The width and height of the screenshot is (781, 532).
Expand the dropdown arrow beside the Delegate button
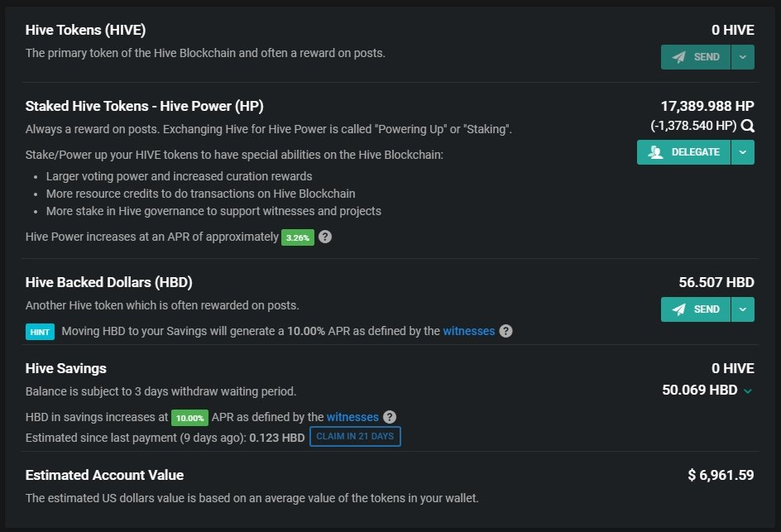[743, 152]
